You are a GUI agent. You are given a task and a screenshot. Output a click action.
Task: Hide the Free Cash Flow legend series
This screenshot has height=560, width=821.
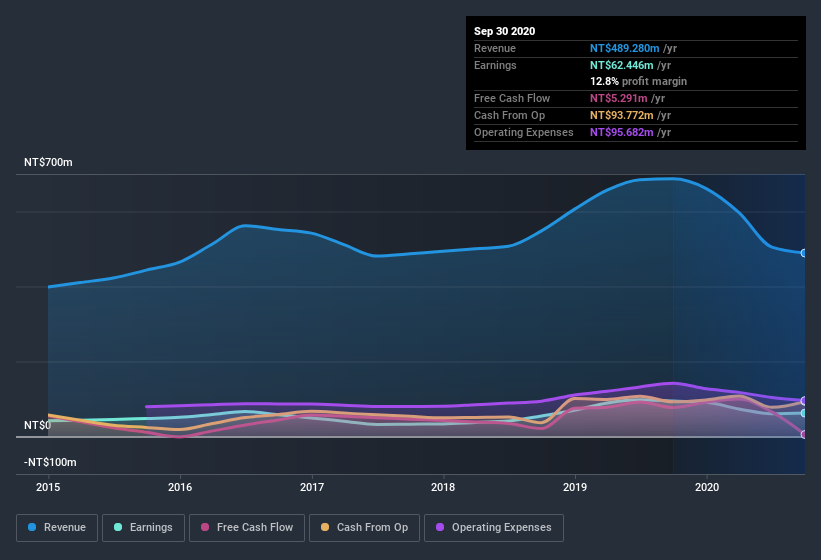(x=247, y=527)
